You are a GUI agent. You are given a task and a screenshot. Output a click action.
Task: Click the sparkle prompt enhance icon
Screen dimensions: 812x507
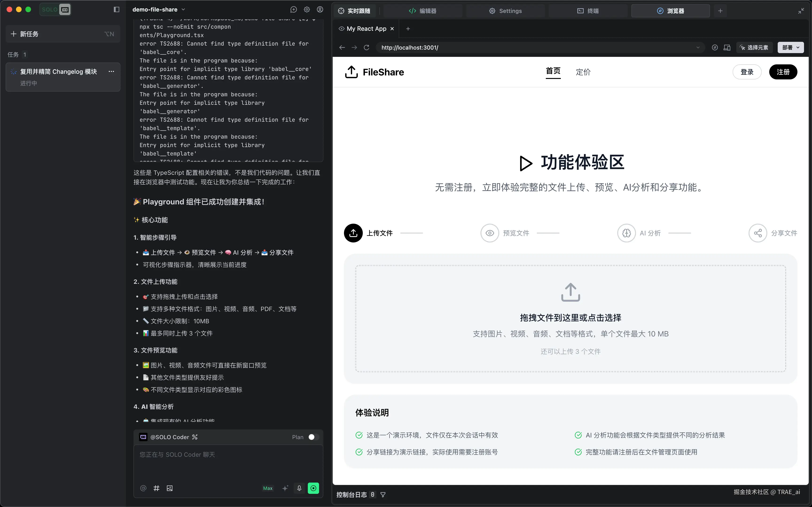point(285,488)
